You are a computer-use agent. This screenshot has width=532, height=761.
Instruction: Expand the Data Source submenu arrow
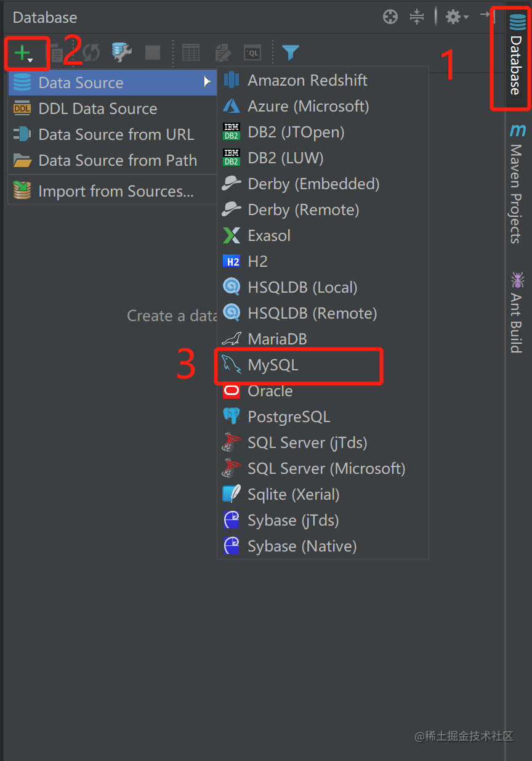click(208, 82)
